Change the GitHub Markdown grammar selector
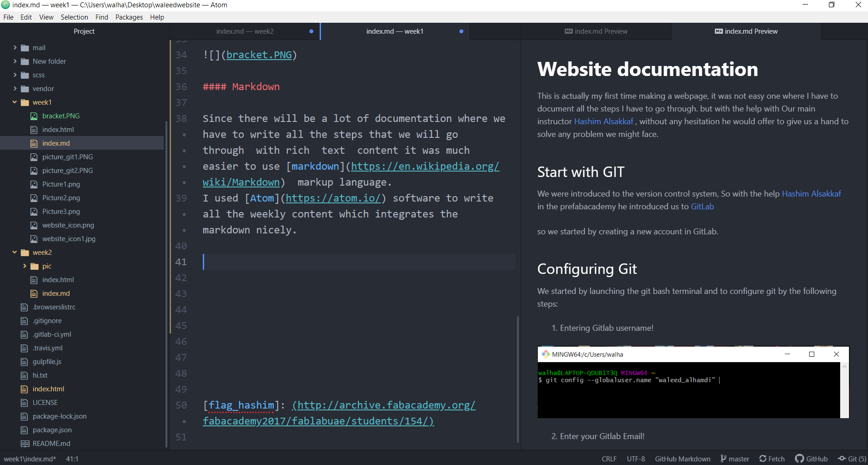The width and height of the screenshot is (868, 465). 682,459
